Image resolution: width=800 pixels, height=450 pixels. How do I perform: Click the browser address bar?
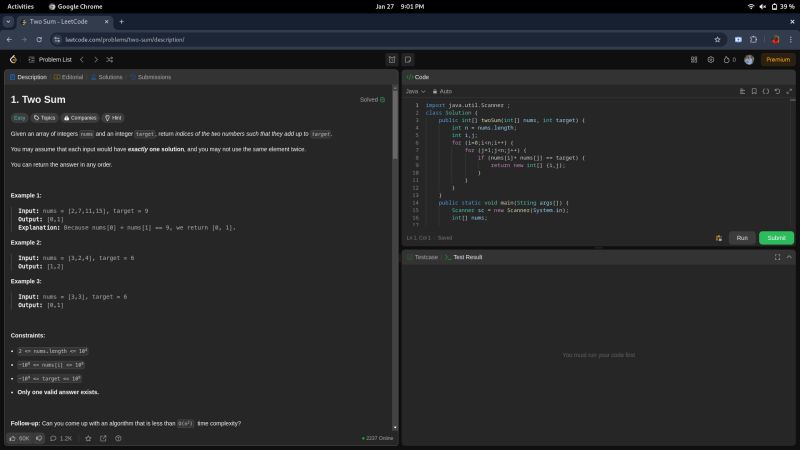[383, 40]
